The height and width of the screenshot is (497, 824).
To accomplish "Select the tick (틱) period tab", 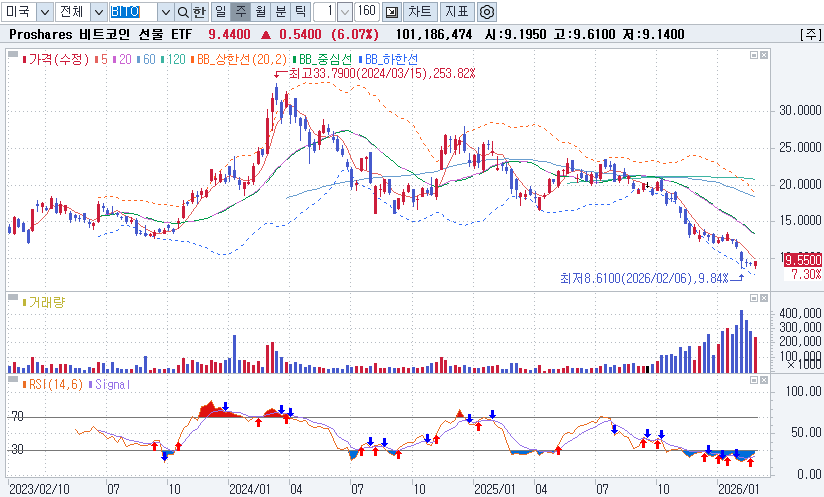I will [x=299, y=12].
